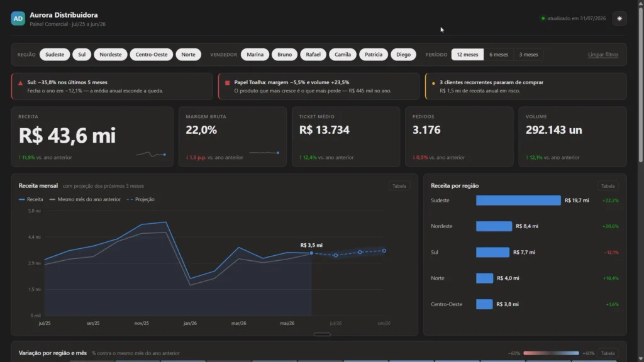Viewport: 644px width, 362px height.
Task: Toggle the Rafael vendor filter chip
Action: tap(313, 55)
